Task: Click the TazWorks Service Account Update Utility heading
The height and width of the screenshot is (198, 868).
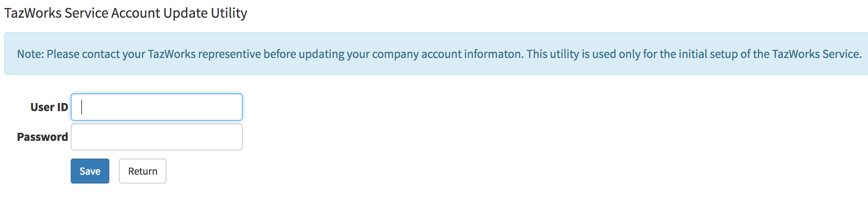Action: coord(125,13)
